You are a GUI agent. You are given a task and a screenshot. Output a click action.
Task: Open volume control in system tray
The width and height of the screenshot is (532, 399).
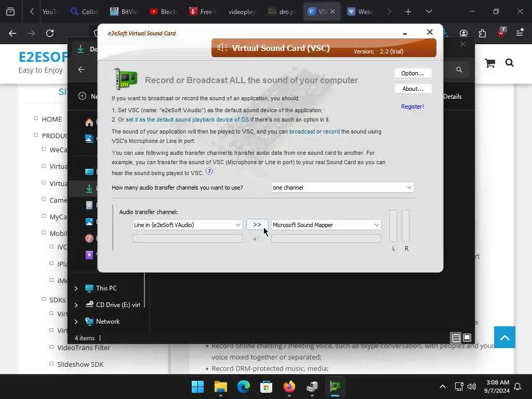coord(472,387)
